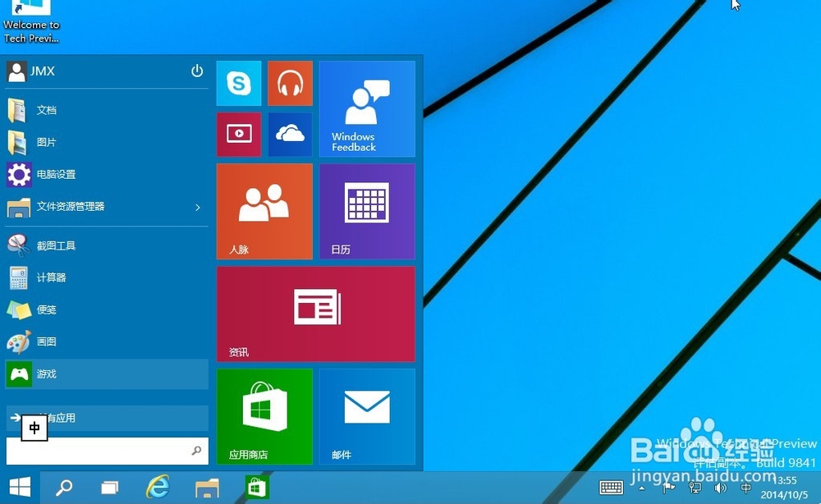Open 图片 Pictures folder
The width and height of the screenshot is (821, 504).
coord(107,142)
